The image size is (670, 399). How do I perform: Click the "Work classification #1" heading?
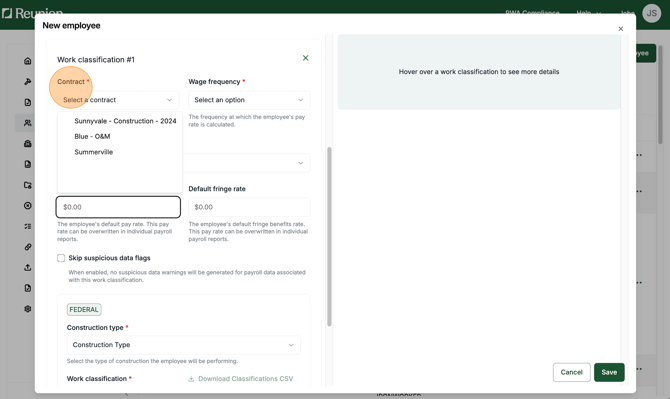click(x=96, y=60)
